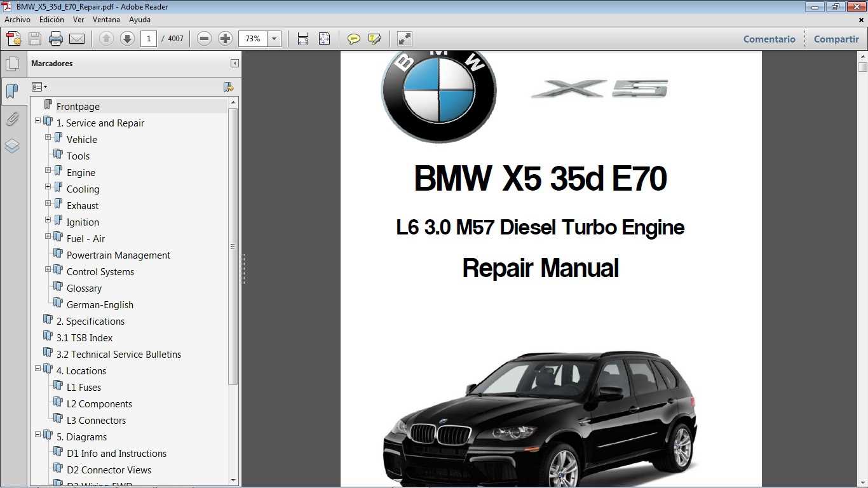
Task: Select the L1 Fuses bookmark
Action: point(84,388)
